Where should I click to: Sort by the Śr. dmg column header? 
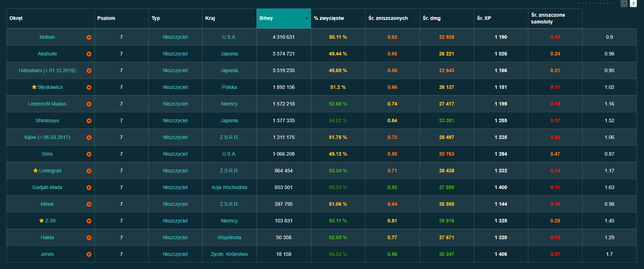tap(446, 18)
